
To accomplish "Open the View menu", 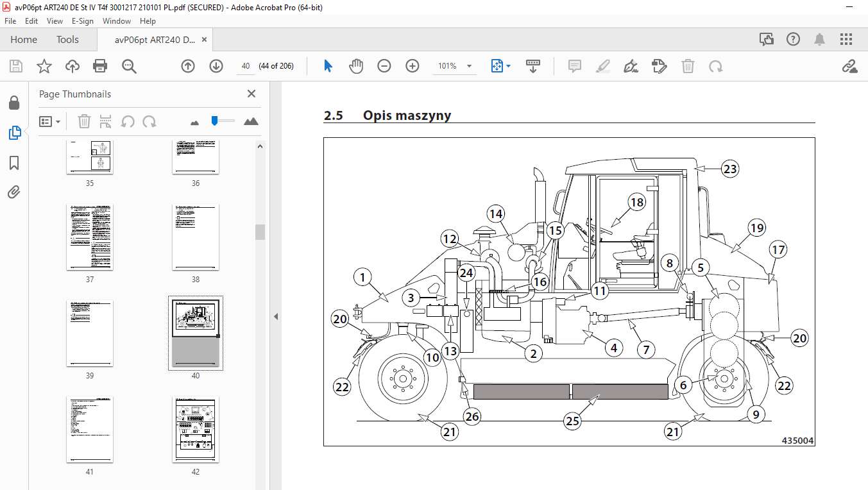I will click(x=55, y=21).
